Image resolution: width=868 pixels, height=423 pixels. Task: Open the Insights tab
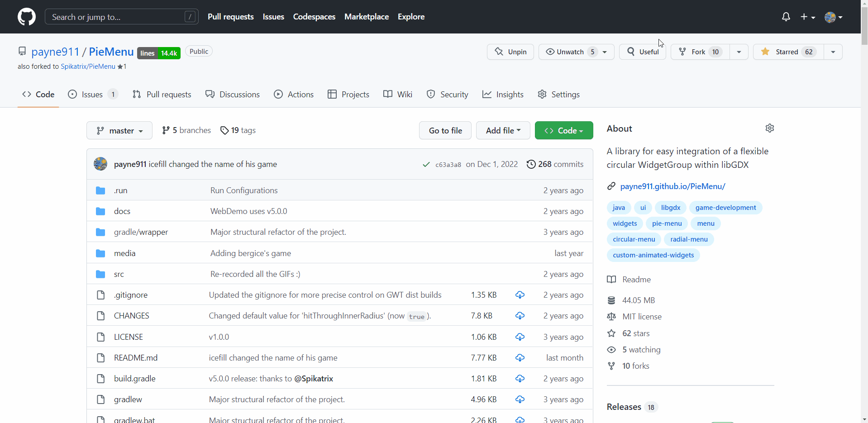(503, 94)
